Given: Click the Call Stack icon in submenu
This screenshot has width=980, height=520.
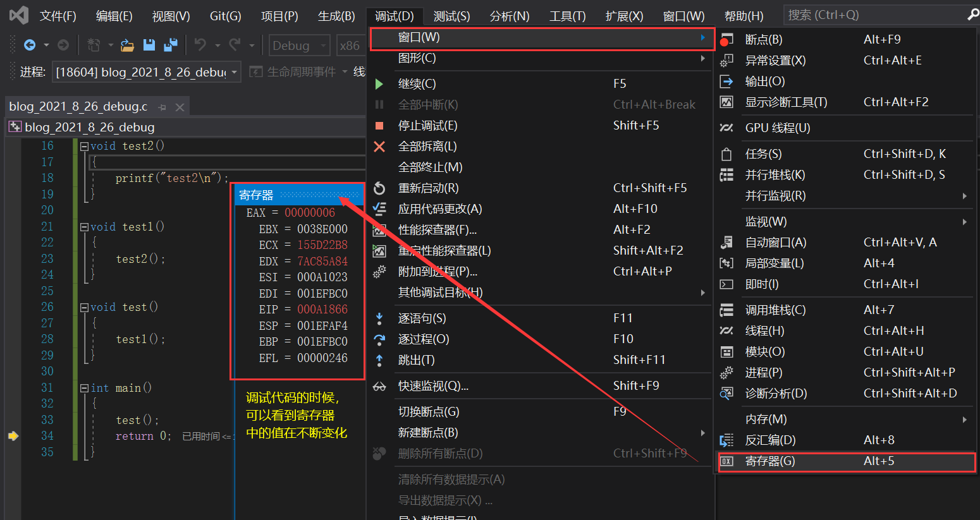Looking at the screenshot, I should click(726, 310).
